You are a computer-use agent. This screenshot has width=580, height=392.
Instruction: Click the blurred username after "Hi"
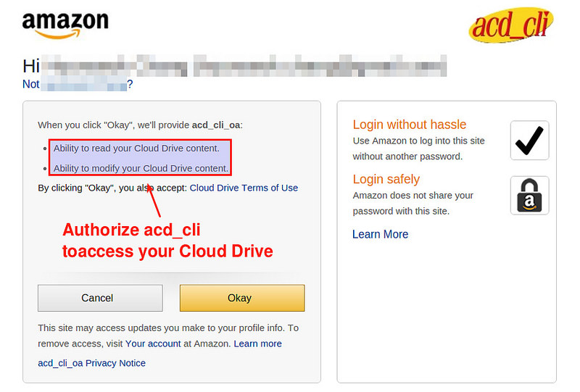click(244, 66)
